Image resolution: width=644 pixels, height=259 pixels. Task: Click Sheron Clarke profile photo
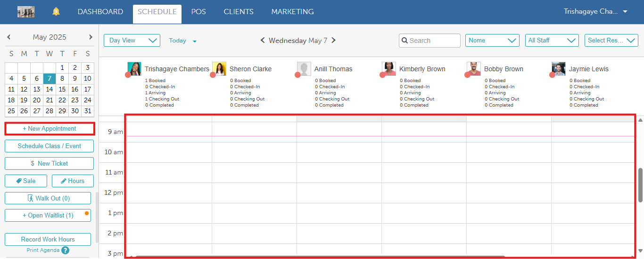[x=219, y=69]
